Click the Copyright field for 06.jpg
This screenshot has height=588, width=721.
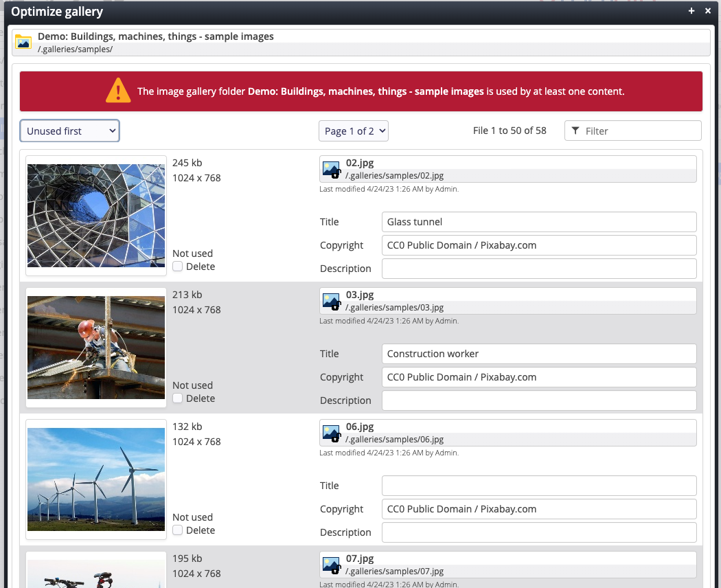[539, 509]
